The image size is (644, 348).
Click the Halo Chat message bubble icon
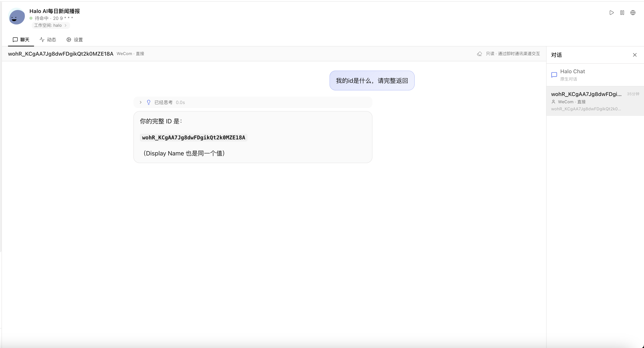(x=554, y=75)
